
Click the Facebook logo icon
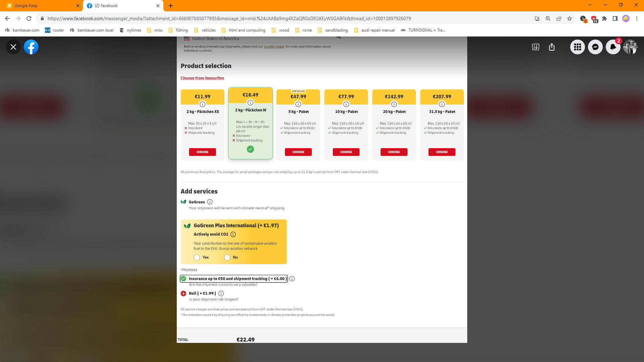point(31,47)
